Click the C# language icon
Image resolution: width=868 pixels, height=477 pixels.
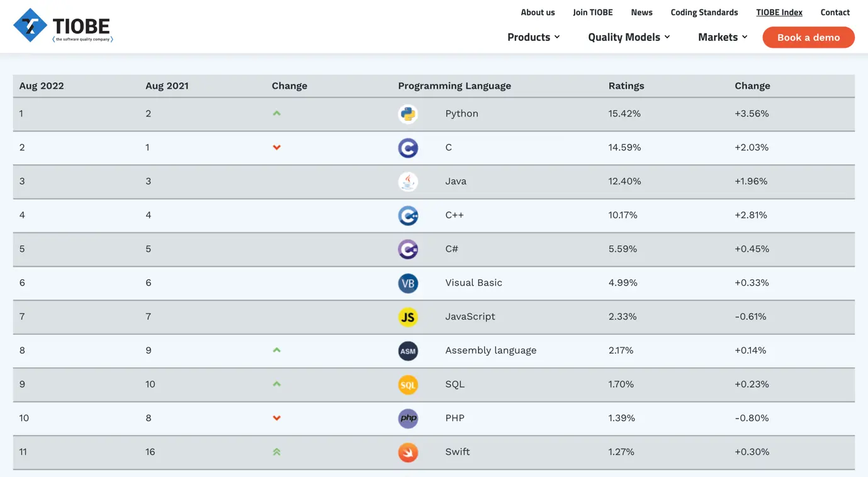(x=408, y=250)
